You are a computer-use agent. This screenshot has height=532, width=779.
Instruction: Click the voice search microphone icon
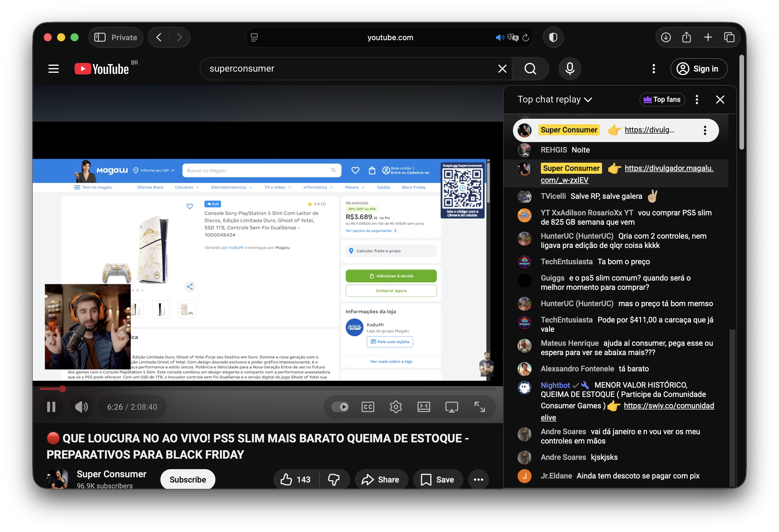click(569, 69)
